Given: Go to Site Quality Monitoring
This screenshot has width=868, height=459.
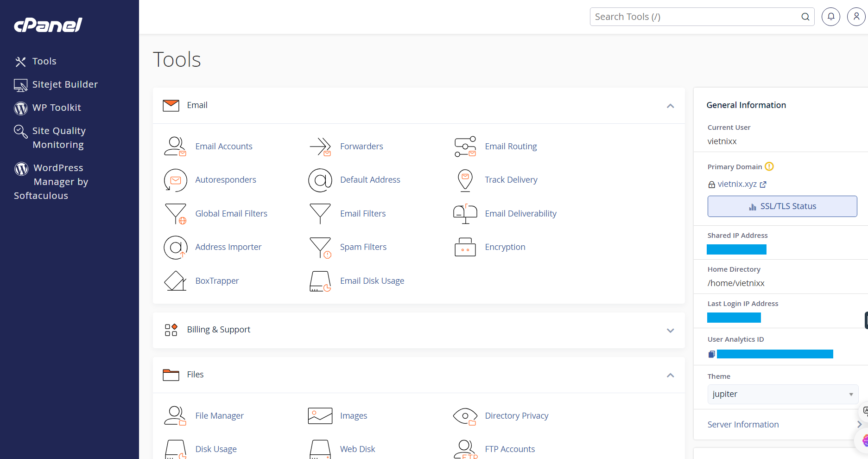Looking at the screenshot, I should [58, 138].
